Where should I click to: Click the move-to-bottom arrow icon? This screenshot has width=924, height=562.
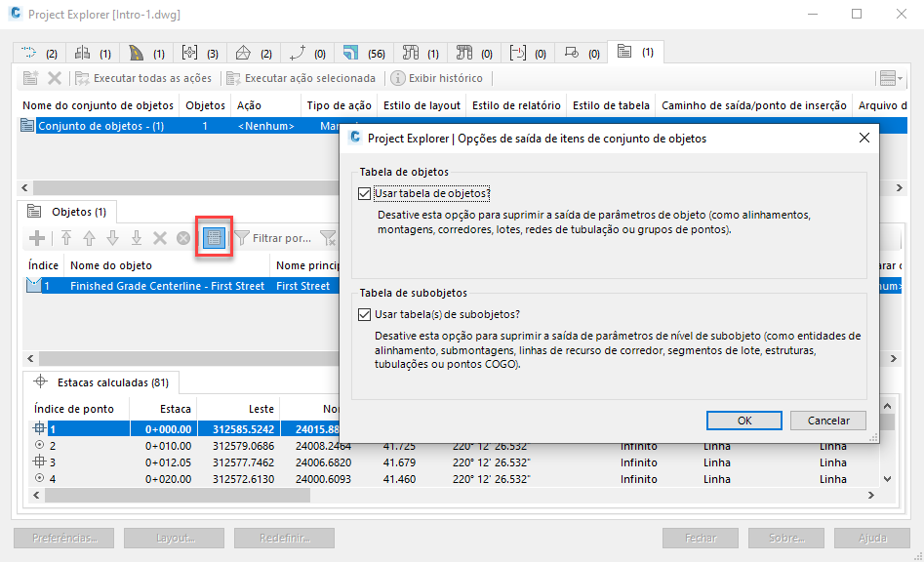[x=137, y=238]
